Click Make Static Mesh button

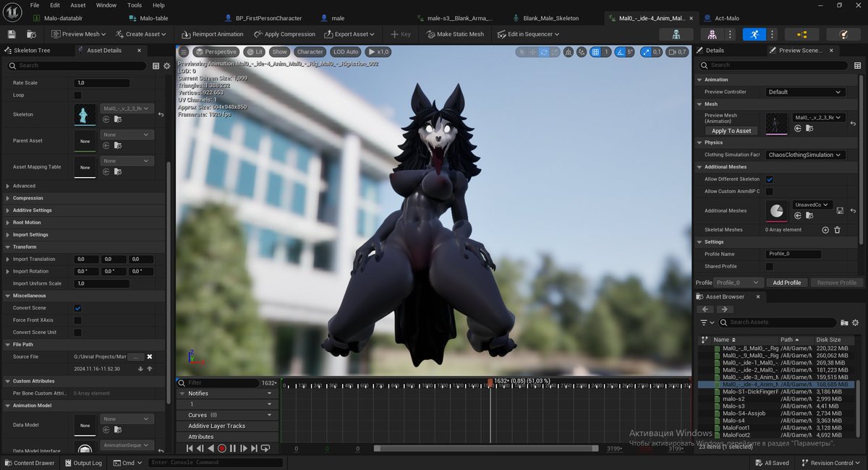[x=455, y=34]
